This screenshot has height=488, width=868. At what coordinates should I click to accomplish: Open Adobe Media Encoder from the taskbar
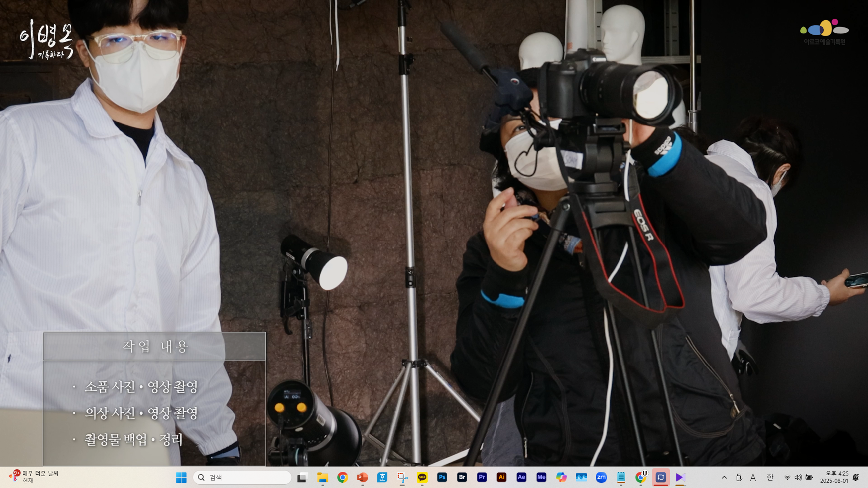click(541, 477)
